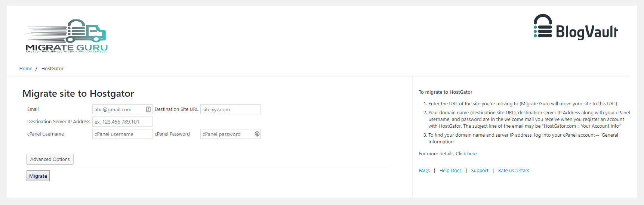Screen dimensions: 644x205
Task: Click the 'Migrate site to Hostgator' heading
Action: [x=78, y=93]
